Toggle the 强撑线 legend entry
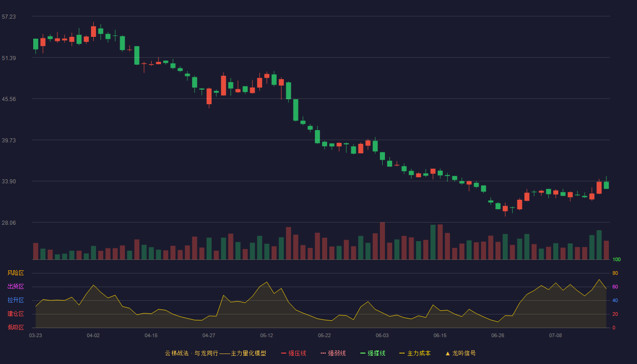The image size is (637, 364). (x=373, y=353)
